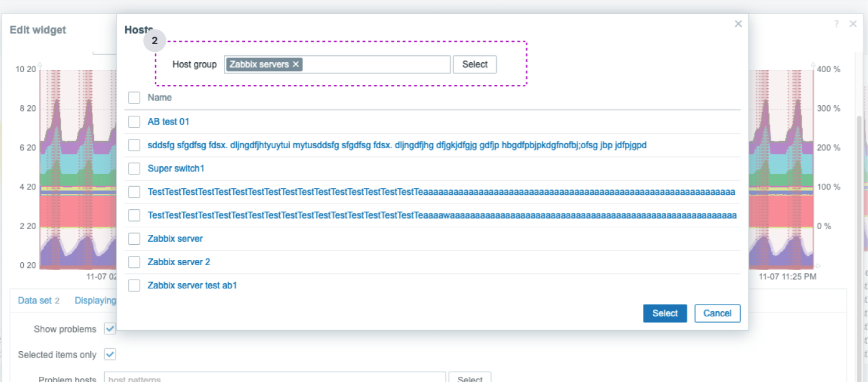Uncheck Show problems in Edit widget
Screen dimensions: 868x382
pyautogui.click(x=110, y=329)
